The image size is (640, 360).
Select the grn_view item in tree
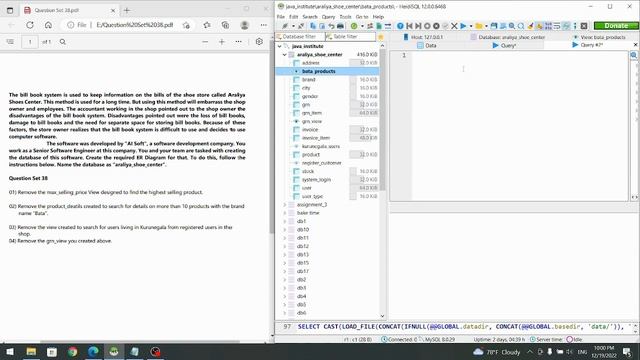(x=312, y=121)
